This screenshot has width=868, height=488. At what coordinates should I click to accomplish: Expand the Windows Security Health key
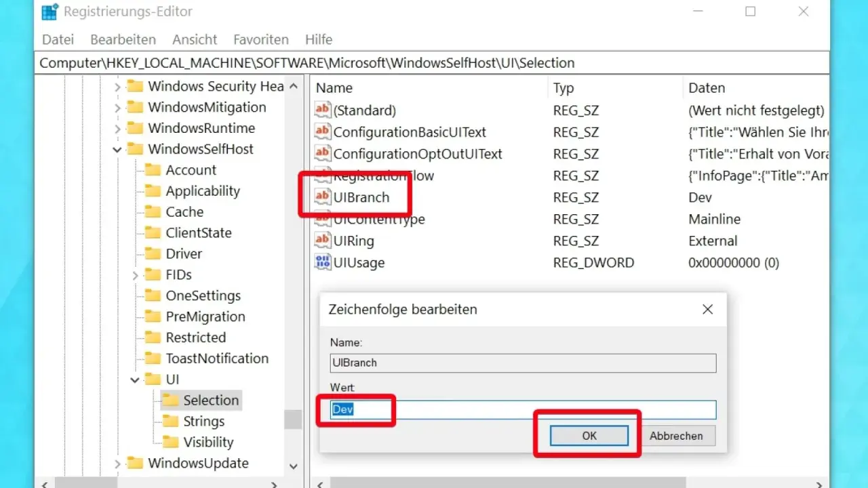pos(117,87)
